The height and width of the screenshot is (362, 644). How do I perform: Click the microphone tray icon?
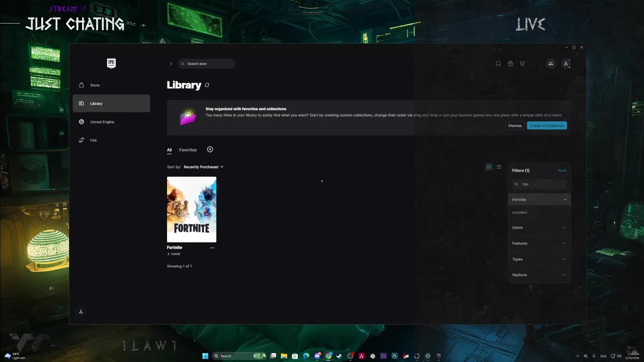594,356
